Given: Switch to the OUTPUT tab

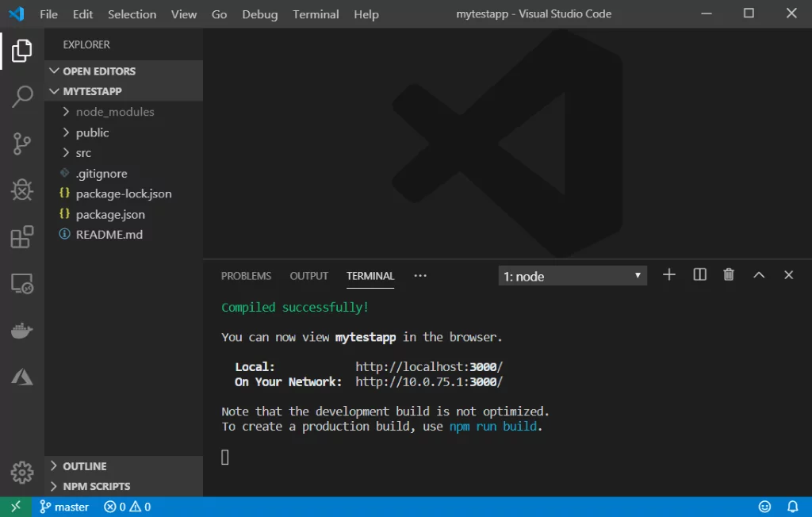Looking at the screenshot, I should click(308, 276).
